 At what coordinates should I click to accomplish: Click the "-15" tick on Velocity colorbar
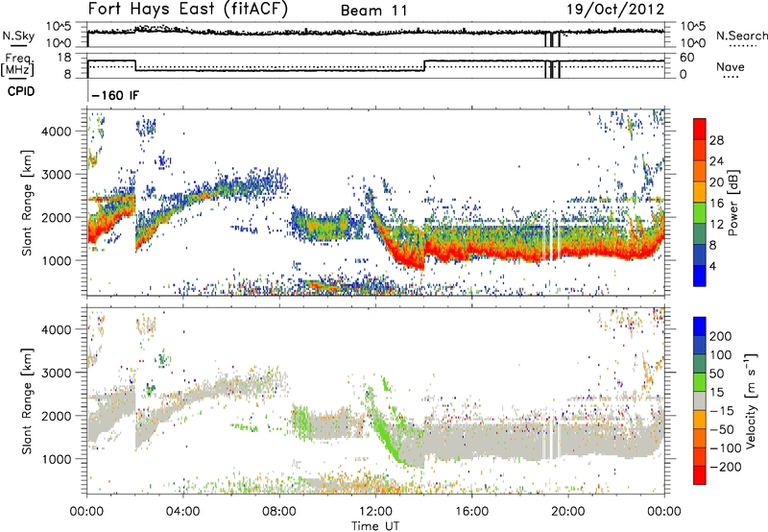(722, 411)
